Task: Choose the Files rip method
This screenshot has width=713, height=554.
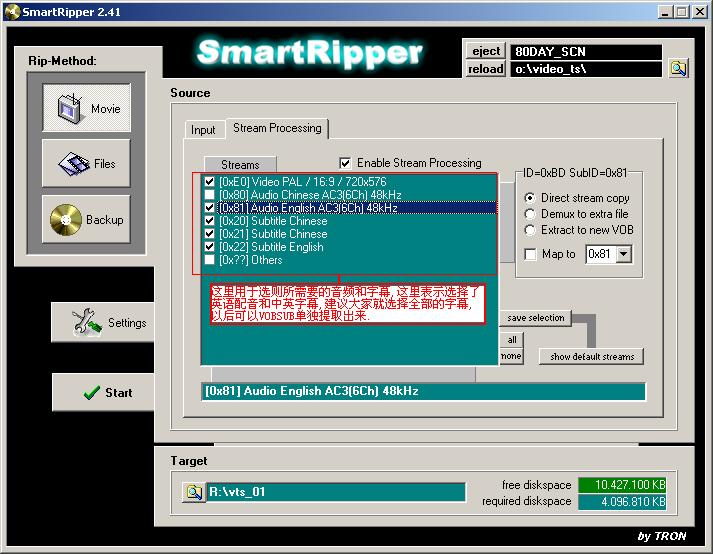Action: point(87,163)
